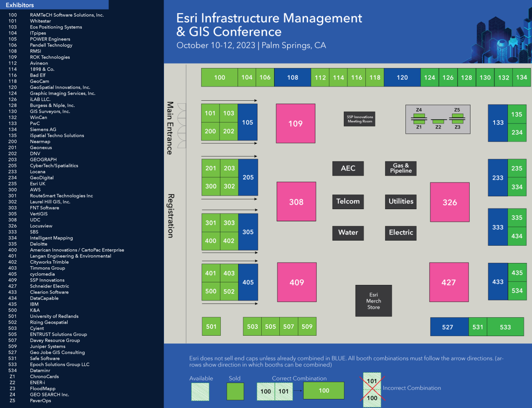The height and width of the screenshot is (408, 532).
Task: Click the Water area box
Action: (x=348, y=232)
